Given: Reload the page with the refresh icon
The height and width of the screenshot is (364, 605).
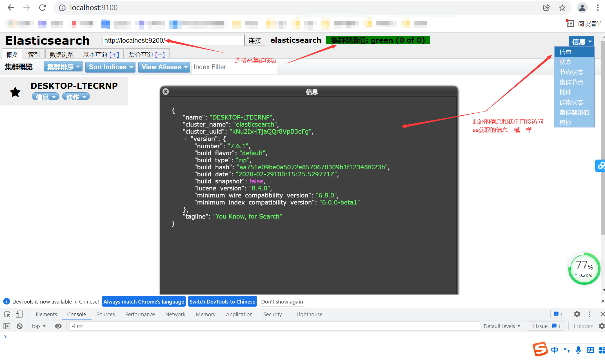Looking at the screenshot, I should coord(42,8).
